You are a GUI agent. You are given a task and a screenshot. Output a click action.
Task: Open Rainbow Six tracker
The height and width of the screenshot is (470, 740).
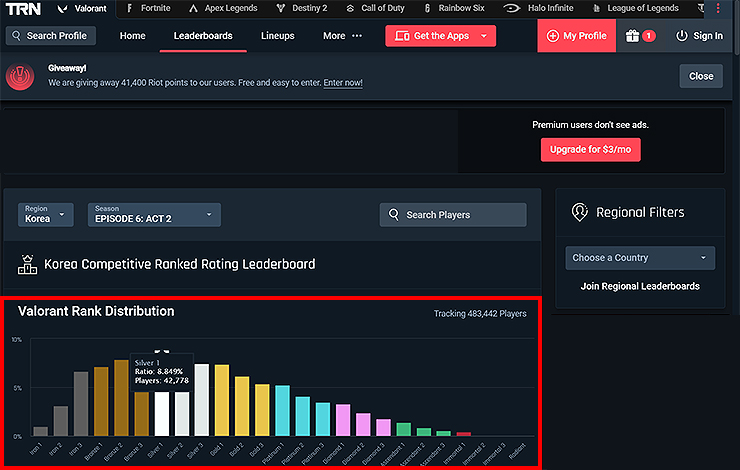coord(454,8)
